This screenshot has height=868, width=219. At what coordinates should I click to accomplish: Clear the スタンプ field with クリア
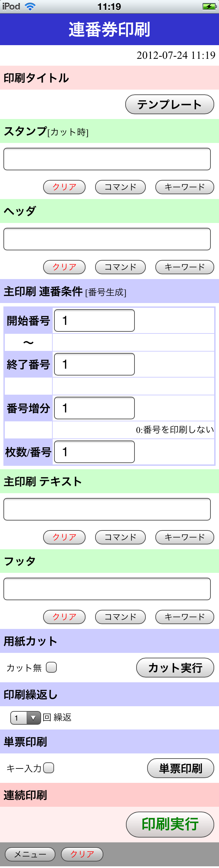(x=64, y=187)
